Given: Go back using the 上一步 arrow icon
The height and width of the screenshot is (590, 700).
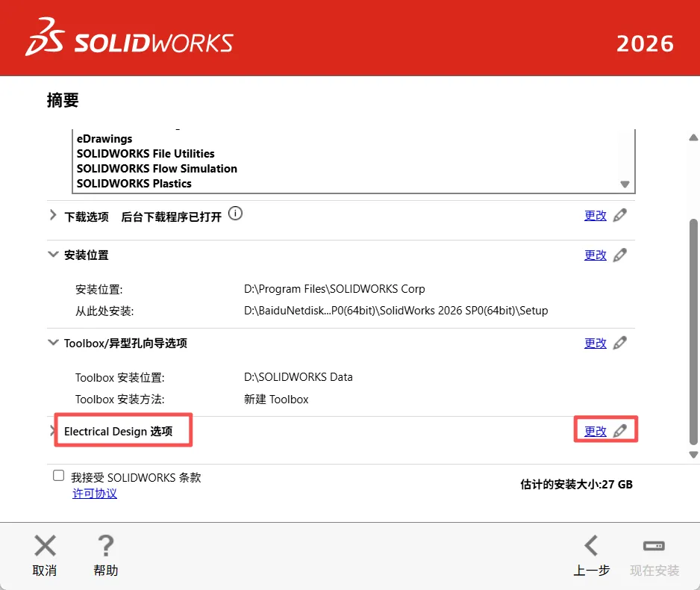Looking at the screenshot, I should (x=591, y=545).
